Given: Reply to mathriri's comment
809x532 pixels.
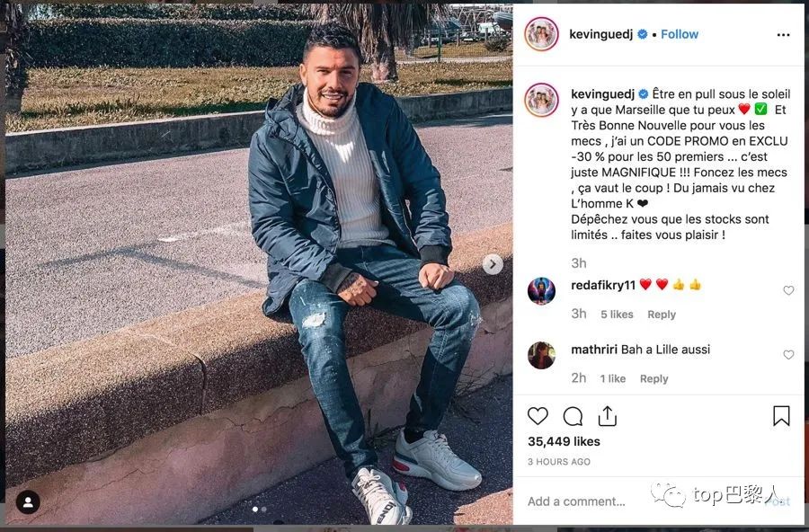Looking at the screenshot, I should pos(653,378).
